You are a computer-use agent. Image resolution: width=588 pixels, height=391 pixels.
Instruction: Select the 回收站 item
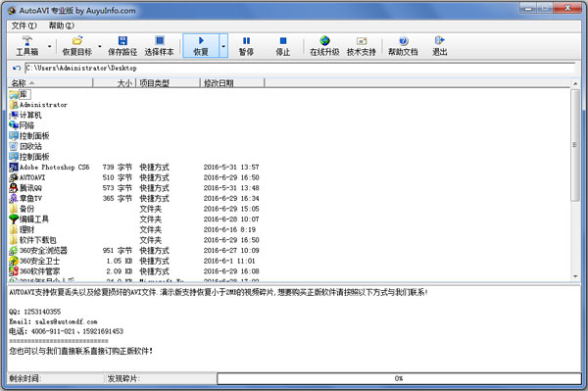[x=25, y=146]
